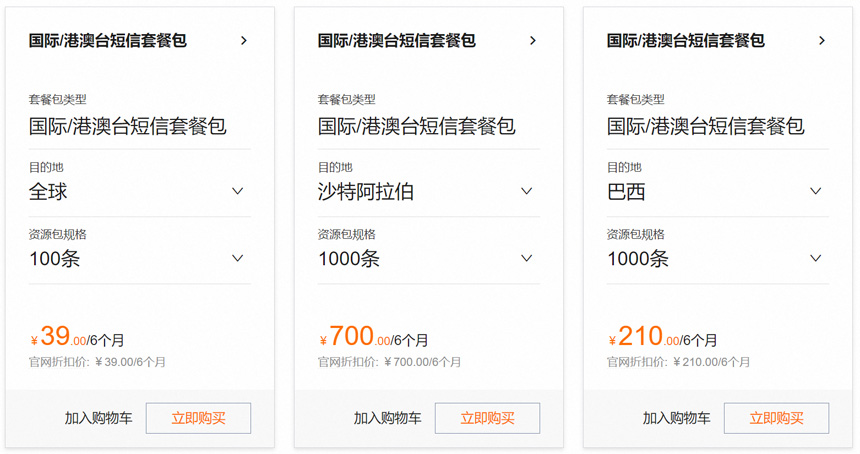This screenshot has width=860, height=454.
Task: Open the middle card's 国际/港澳台短信套餐包 title
Action: click(x=397, y=41)
